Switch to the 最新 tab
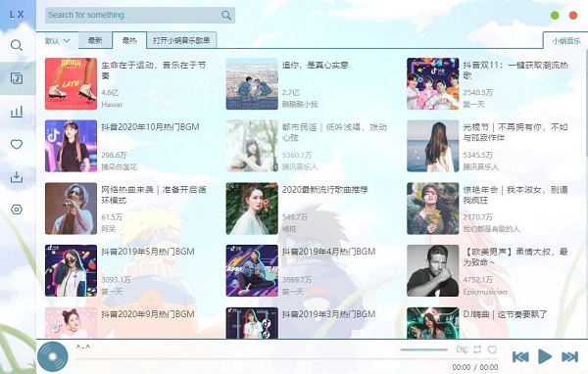This screenshot has width=588, height=374. [95, 40]
